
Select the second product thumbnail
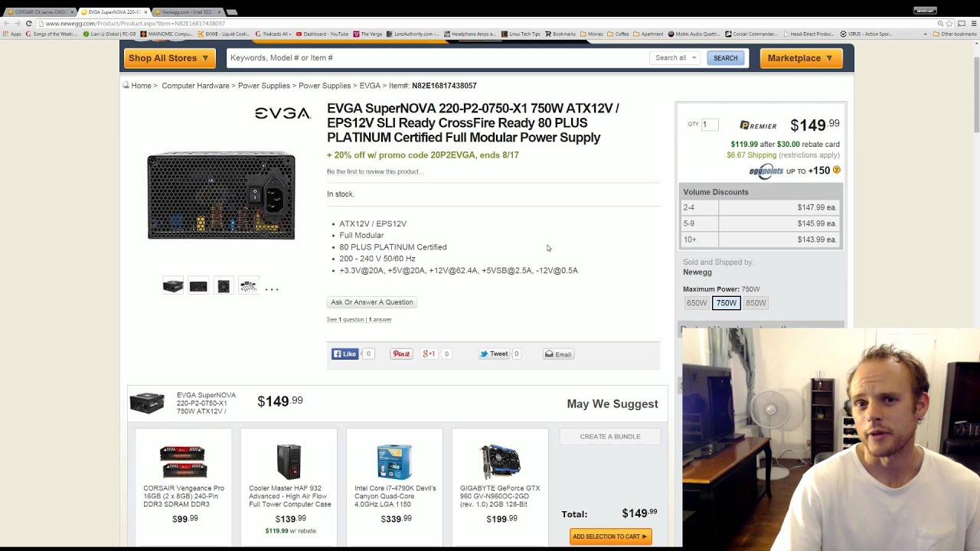tap(198, 286)
